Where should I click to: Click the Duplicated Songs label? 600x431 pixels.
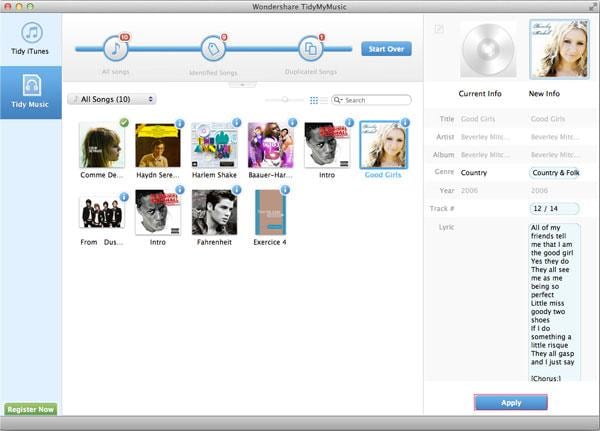pyautogui.click(x=311, y=72)
